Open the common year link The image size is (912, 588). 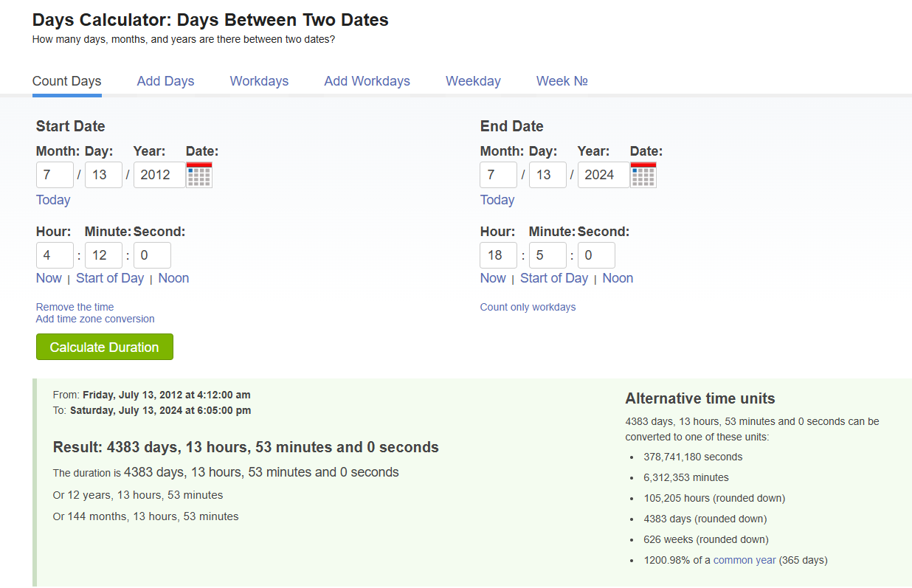[x=745, y=560]
